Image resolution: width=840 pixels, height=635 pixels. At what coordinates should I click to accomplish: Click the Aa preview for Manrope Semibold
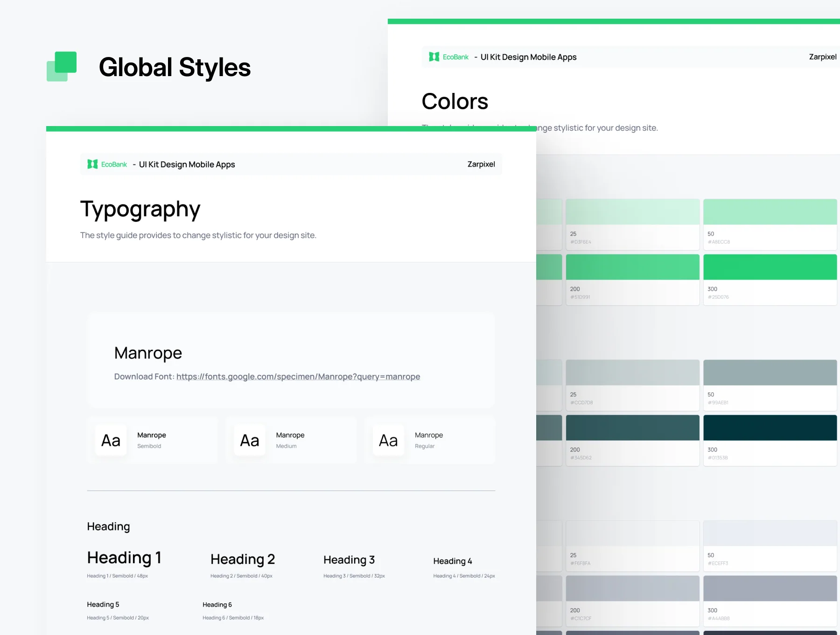click(111, 440)
